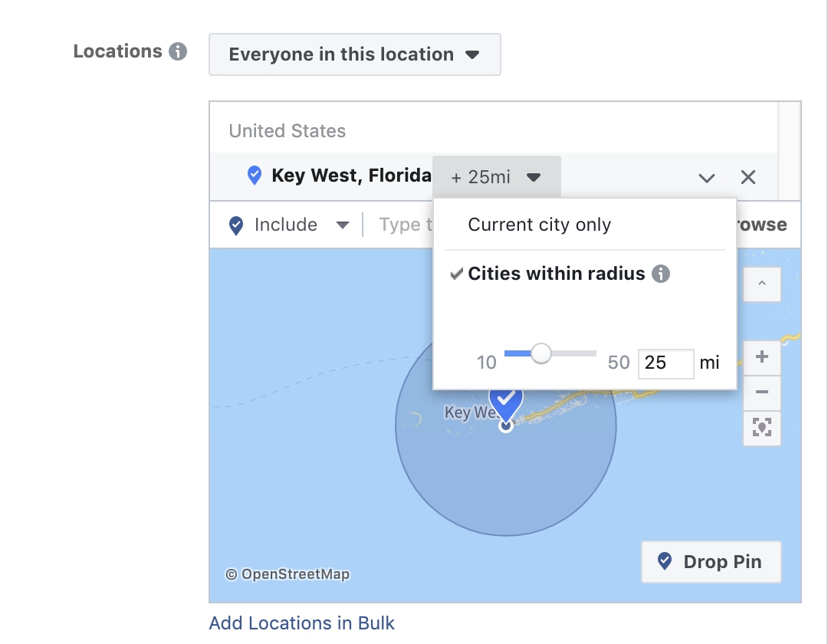Zoom out on the map

762,393
